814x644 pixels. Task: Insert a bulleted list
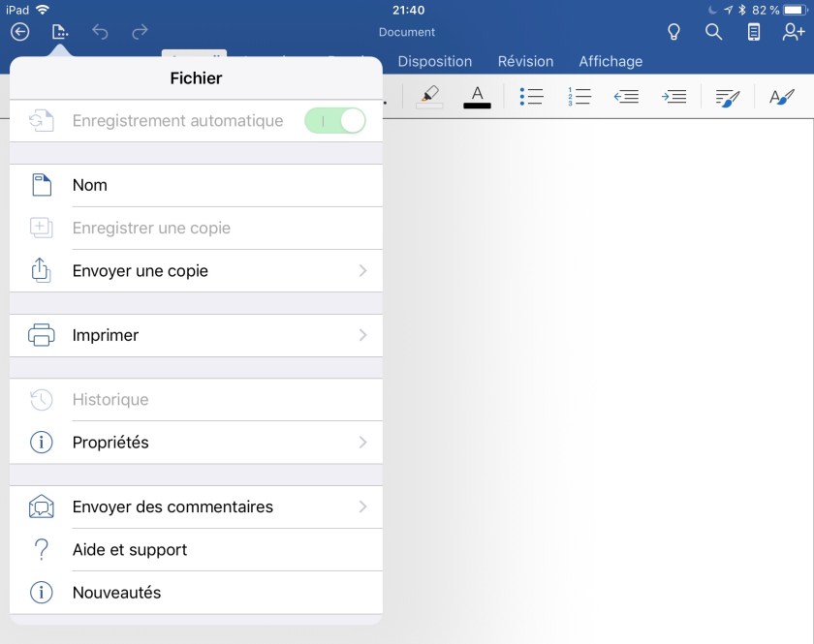[x=531, y=96]
